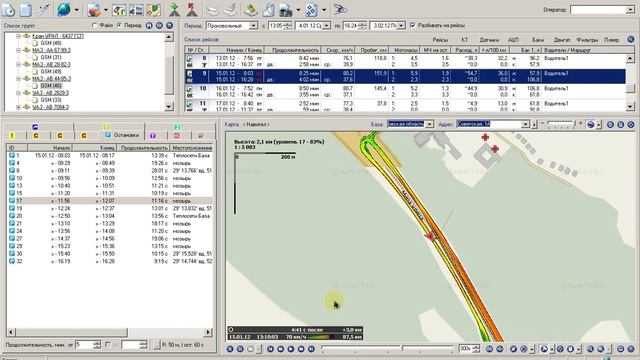This screenshot has width=640, height=360.
Task: Select the Остановки tab
Action: point(122,135)
